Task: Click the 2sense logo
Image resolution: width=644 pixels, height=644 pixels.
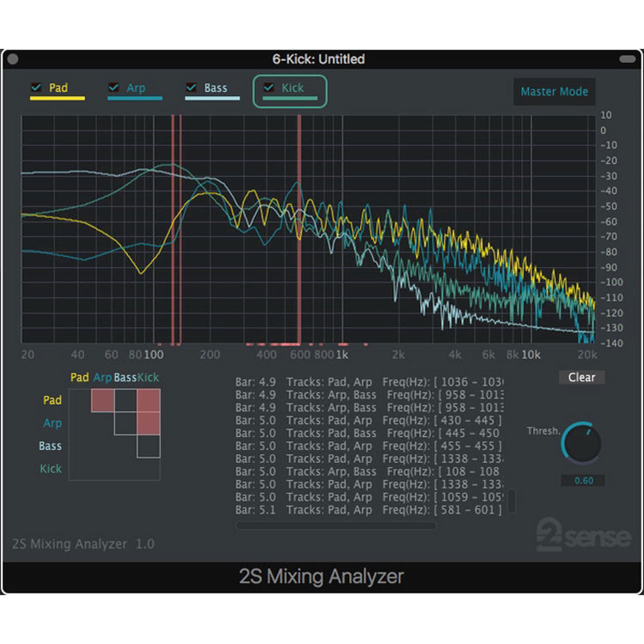Action: [x=583, y=535]
